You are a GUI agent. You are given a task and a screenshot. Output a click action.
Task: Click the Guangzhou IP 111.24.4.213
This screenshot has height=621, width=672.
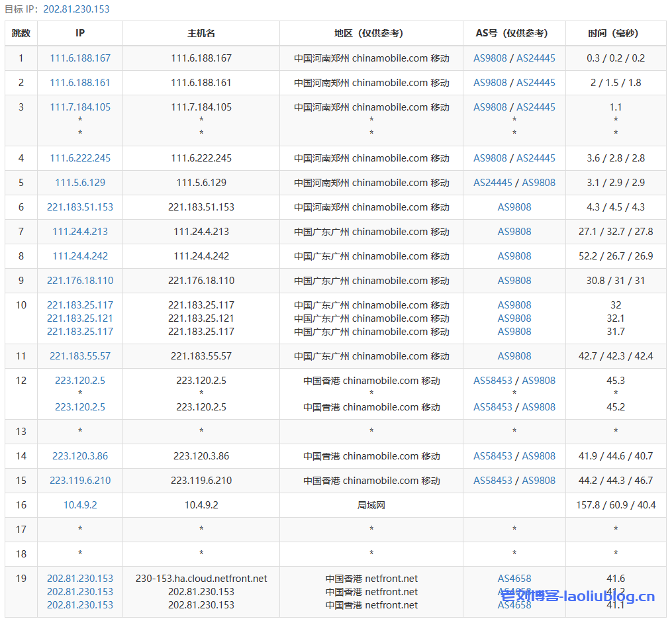(x=80, y=232)
